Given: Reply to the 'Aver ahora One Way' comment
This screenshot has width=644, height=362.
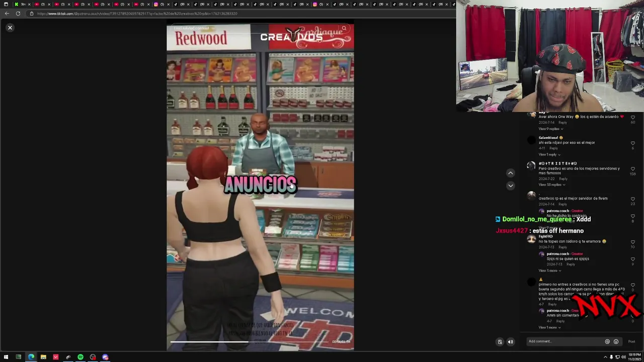Looking at the screenshot, I should coord(562,123).
